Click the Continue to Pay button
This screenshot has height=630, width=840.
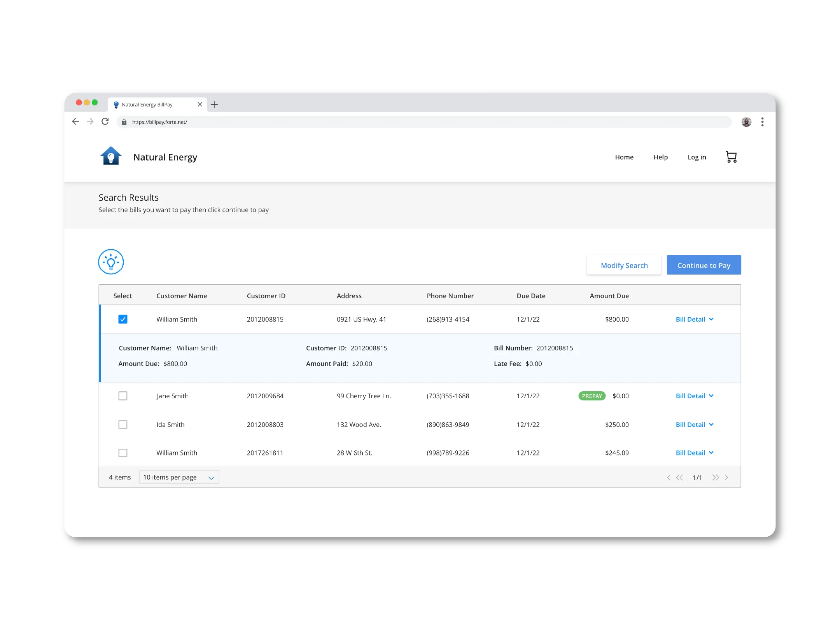[703, 265]
